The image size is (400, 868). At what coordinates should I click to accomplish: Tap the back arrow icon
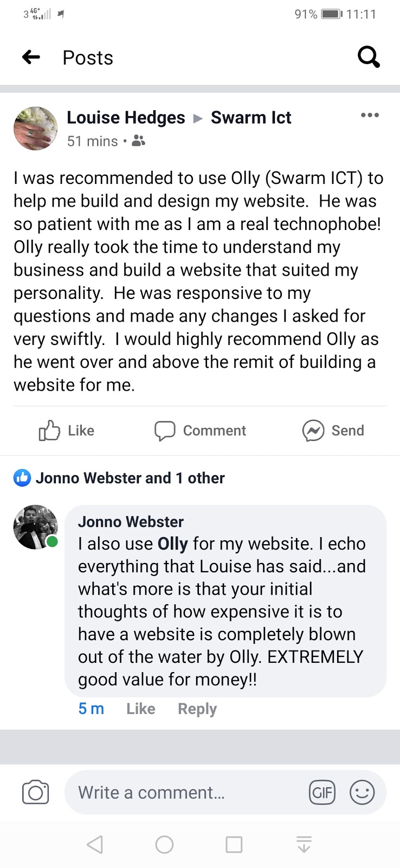31,57
